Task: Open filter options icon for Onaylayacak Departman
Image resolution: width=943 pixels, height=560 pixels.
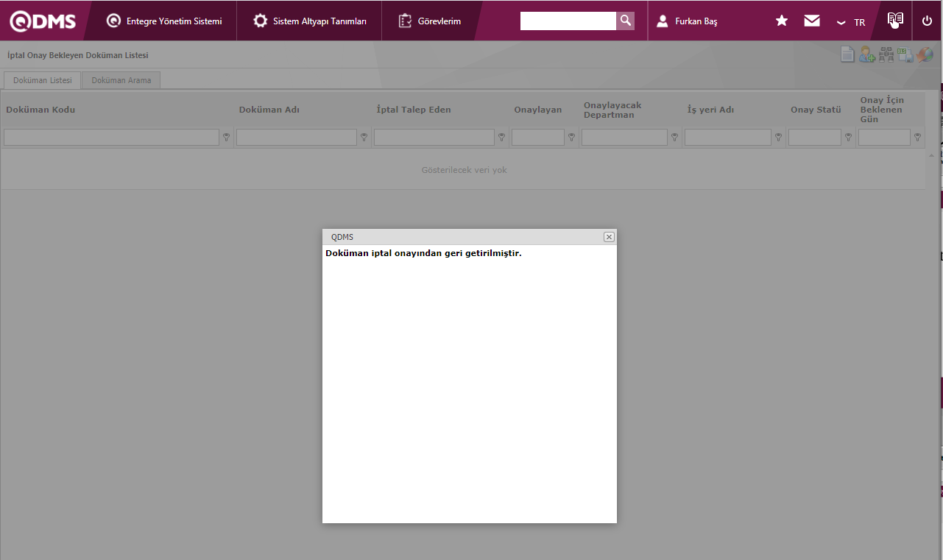Action: pos(675,137)
